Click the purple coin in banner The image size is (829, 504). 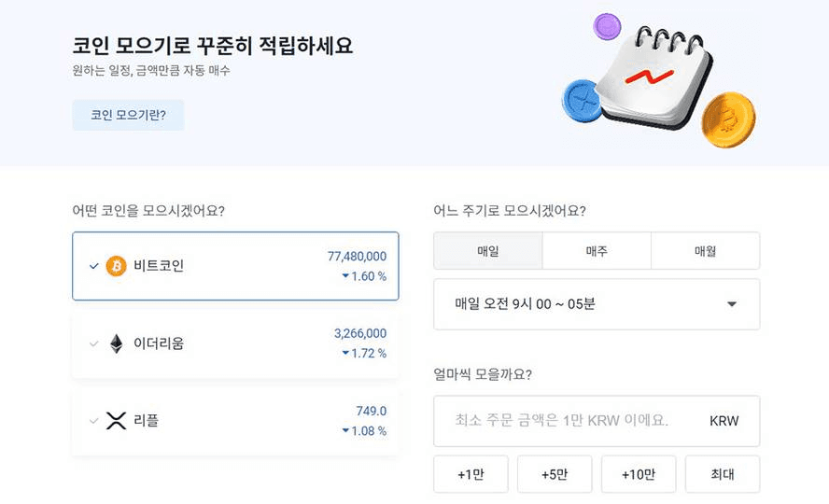click(x=607, y=26)
